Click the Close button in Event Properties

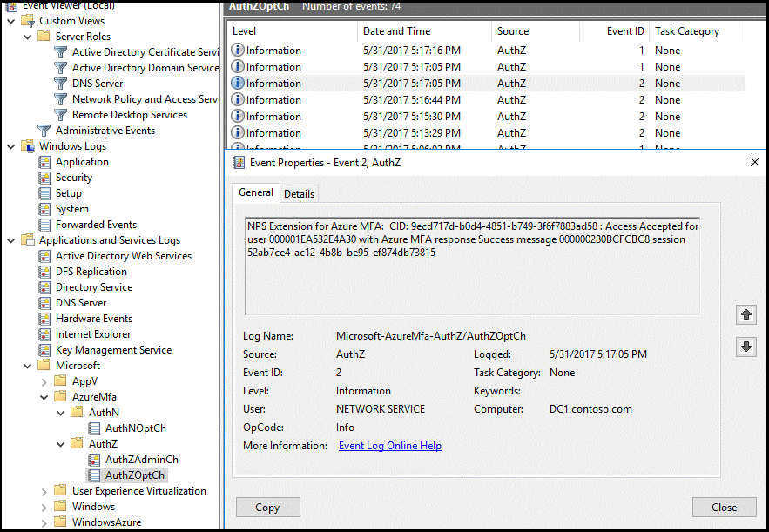(725, 508)
